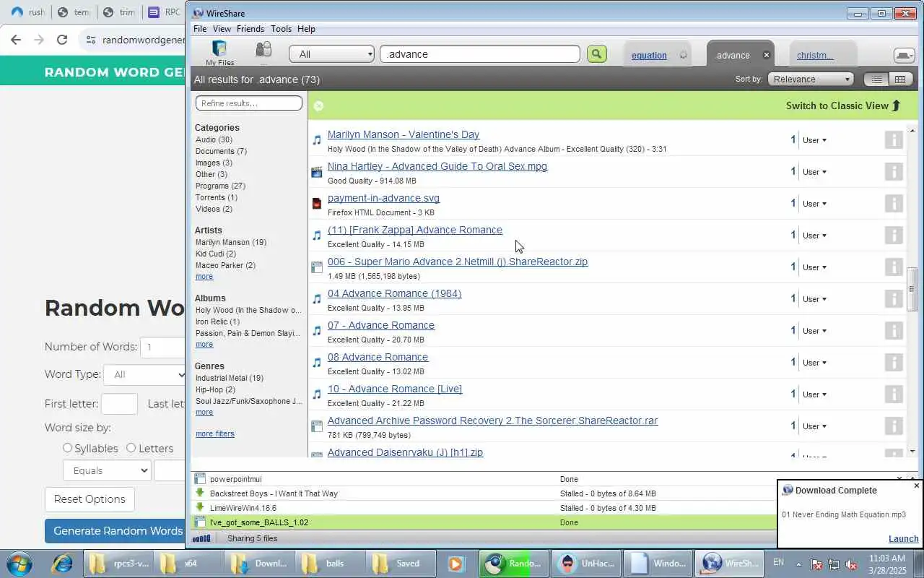Open the Windows Start menu
The image size is (924, 578).
pyautogui.click(x=19, y=564)
